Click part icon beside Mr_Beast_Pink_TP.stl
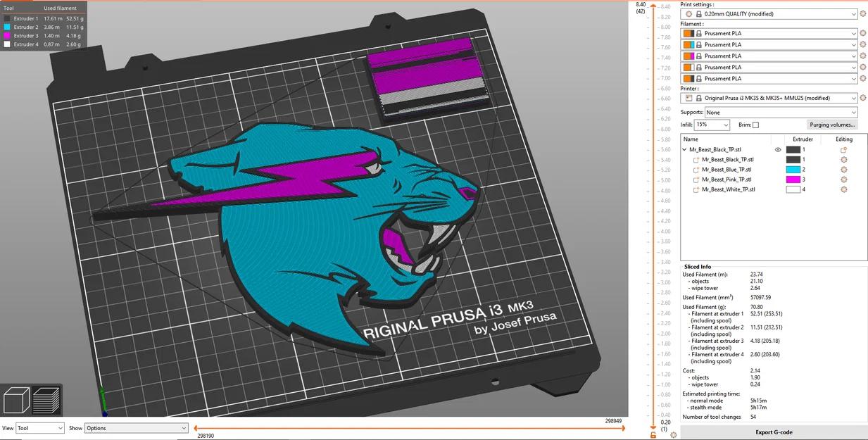This screenshot has height=440, width=868. click(696, 180)
